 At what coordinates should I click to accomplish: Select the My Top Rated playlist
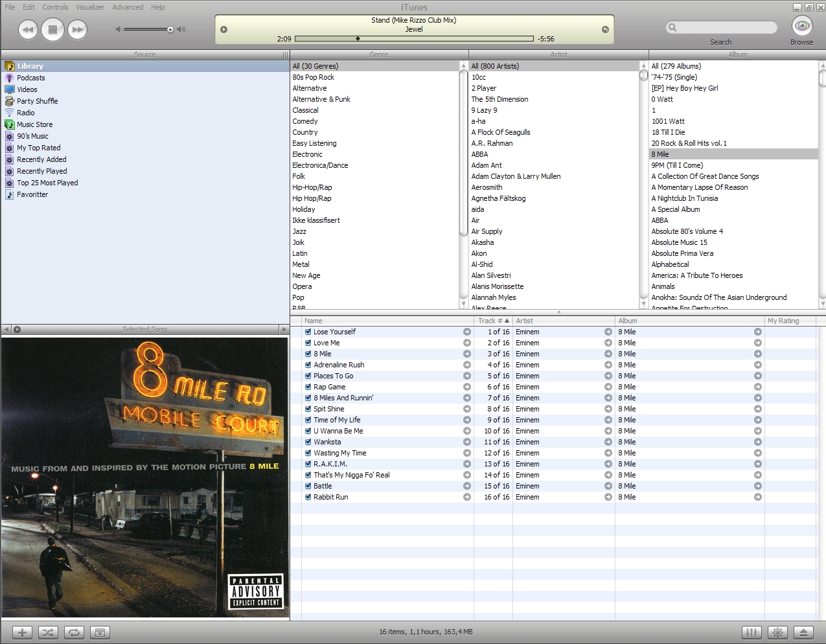tap(38, 148)
